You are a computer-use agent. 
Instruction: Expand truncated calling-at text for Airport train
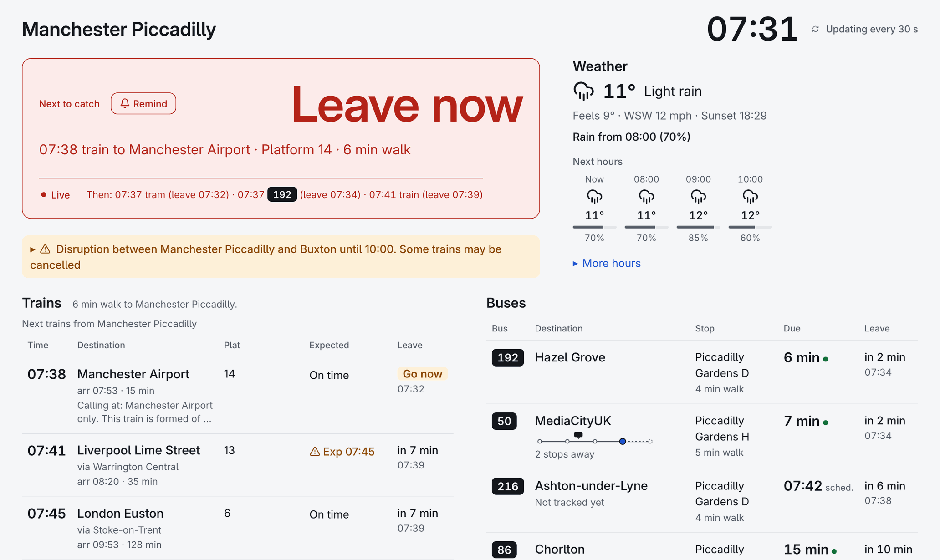[144, 412]
